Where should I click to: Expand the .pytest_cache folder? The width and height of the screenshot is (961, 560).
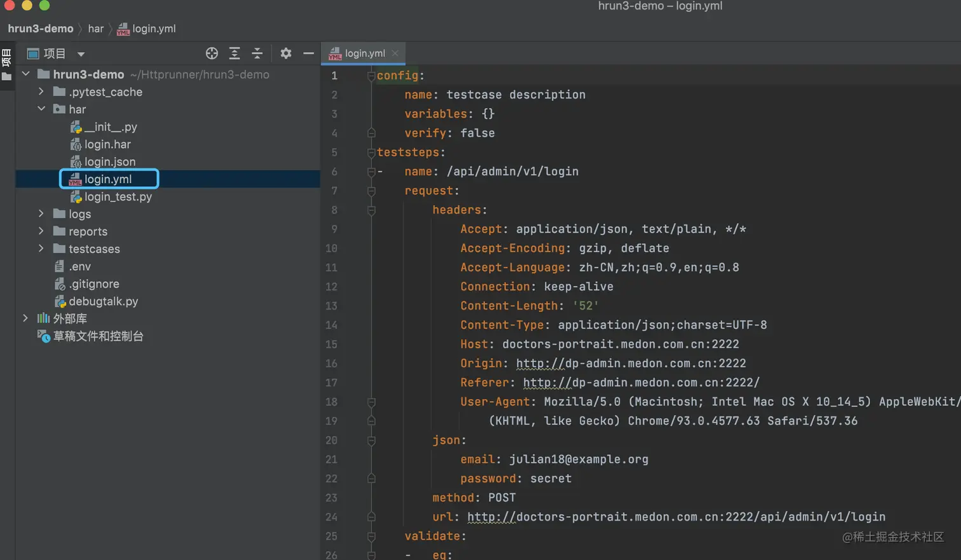coord(41,92)
